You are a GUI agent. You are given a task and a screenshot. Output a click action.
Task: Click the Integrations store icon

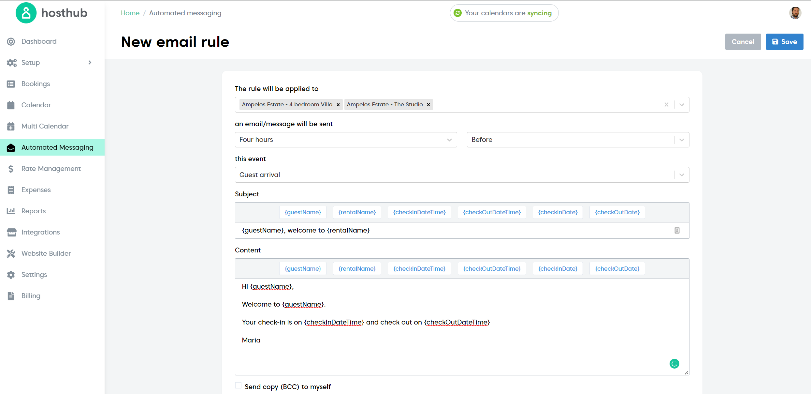[11, 232]
